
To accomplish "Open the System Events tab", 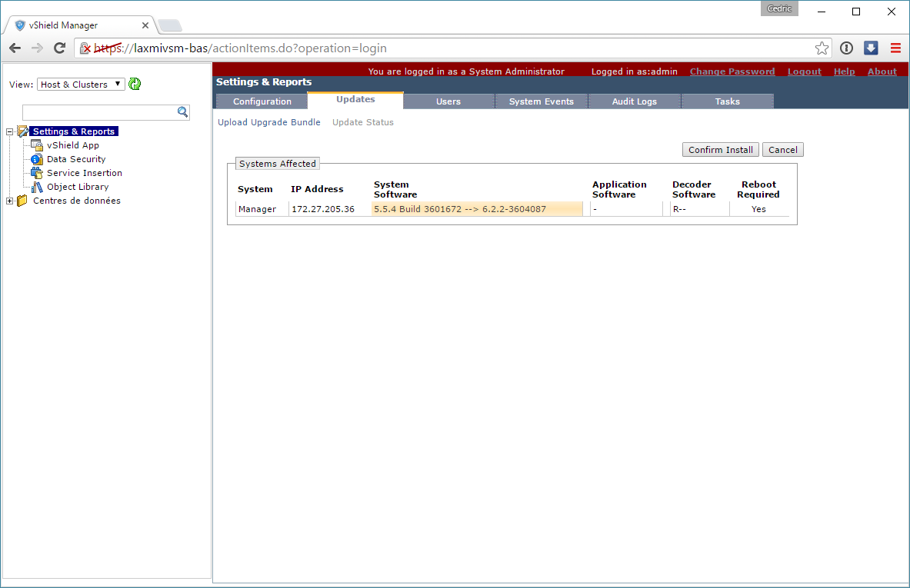I will coord(541,101).
